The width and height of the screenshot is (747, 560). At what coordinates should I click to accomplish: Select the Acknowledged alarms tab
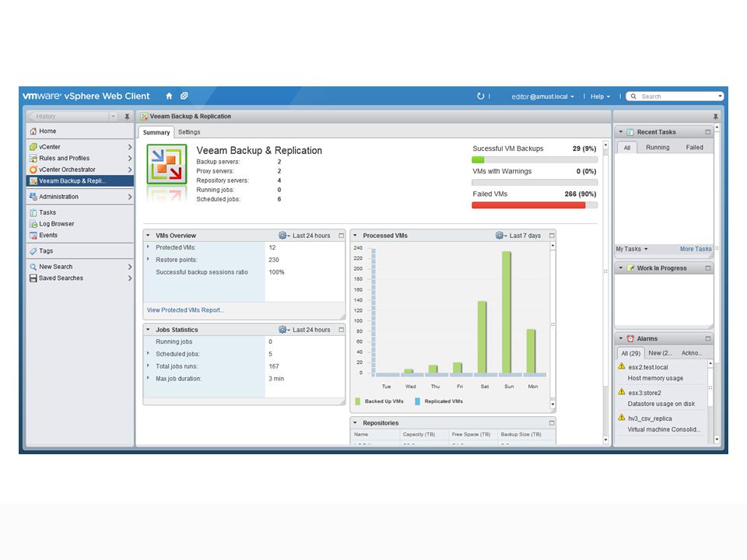coord(692,353)
